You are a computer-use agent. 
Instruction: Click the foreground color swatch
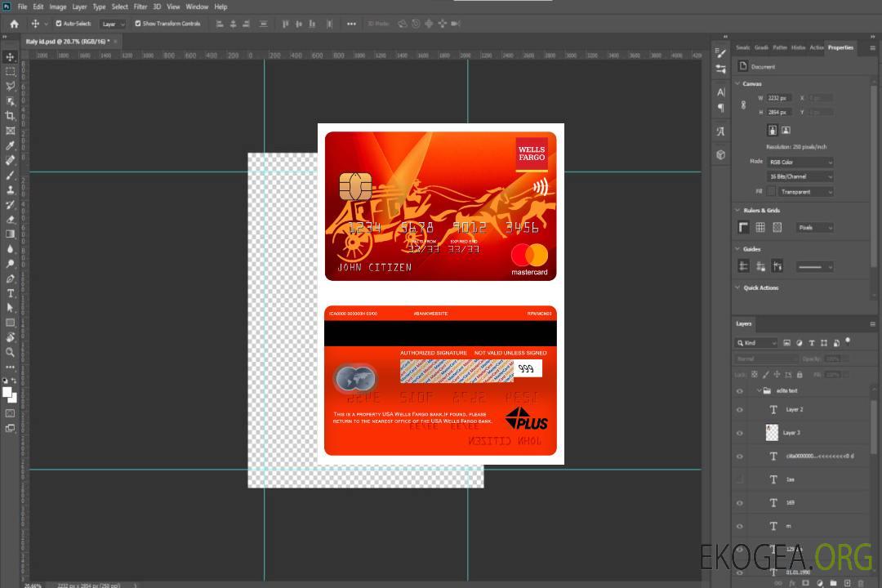(7, 392)
